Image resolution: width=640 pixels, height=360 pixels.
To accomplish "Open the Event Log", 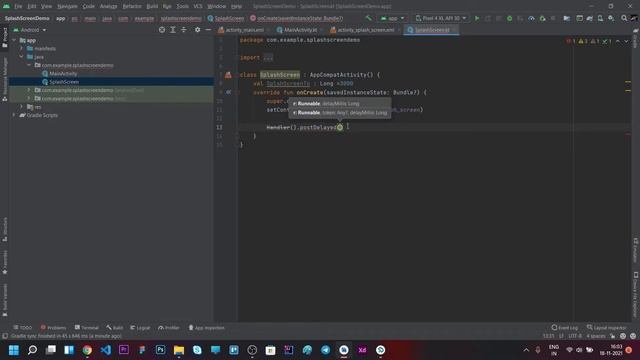I will coord(564,328).
